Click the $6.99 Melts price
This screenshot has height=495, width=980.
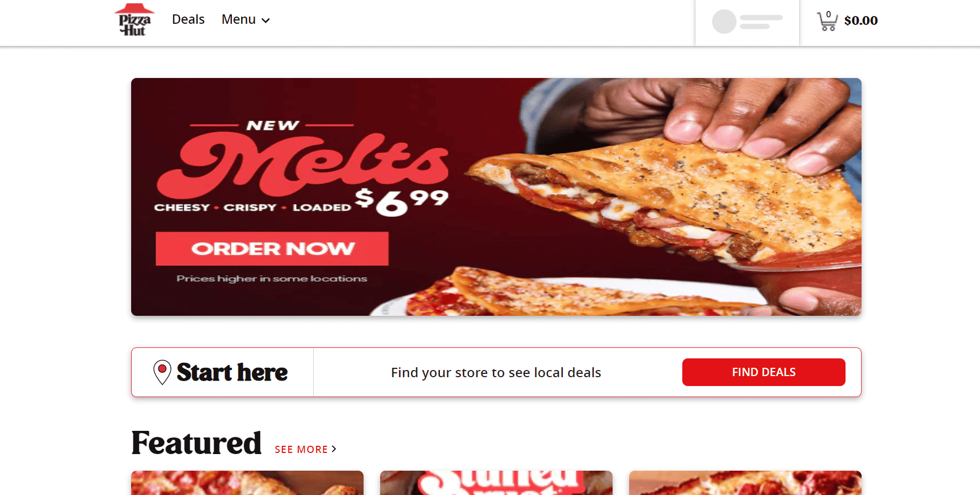click(x=401, y=201)
